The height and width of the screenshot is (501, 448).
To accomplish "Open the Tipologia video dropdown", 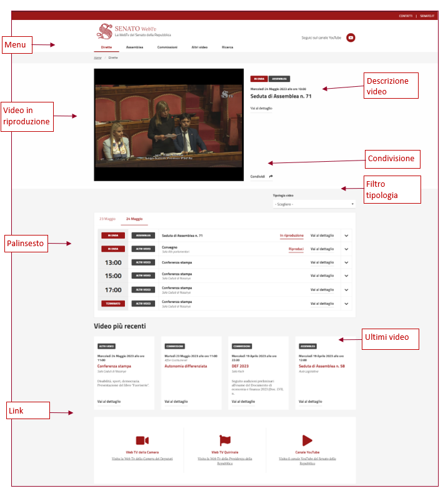I will [x=314, y=204].
